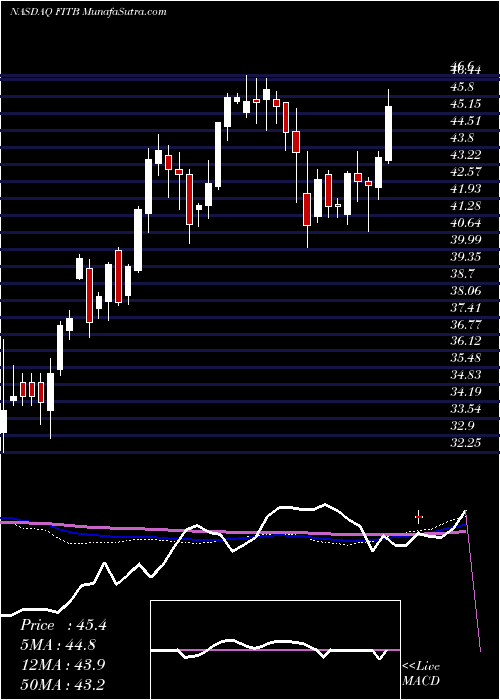
Task: Click the 40.64 price axis label
Action: coord(466,222)
